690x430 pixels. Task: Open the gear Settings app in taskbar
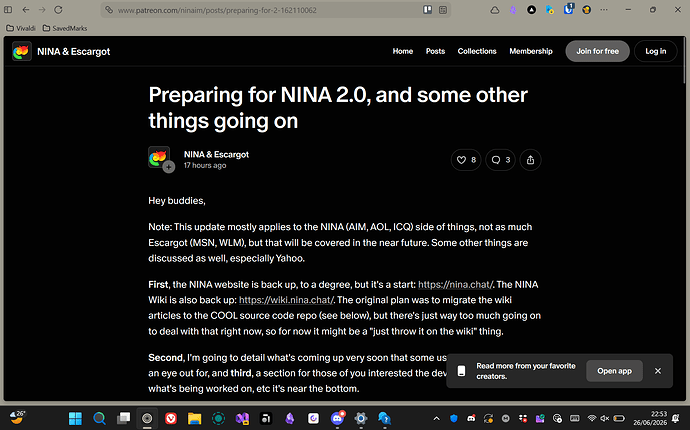(361, 418)
